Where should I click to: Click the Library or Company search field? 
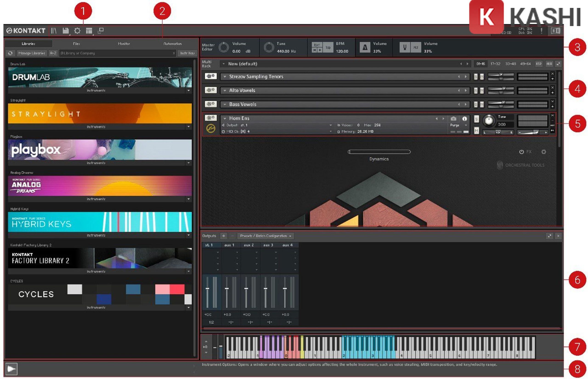(116, 53)
